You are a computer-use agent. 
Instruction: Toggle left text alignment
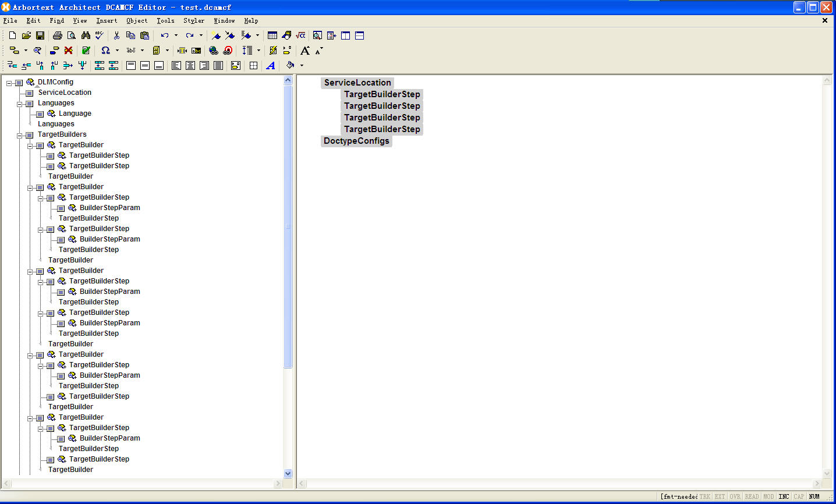[176, 66]
